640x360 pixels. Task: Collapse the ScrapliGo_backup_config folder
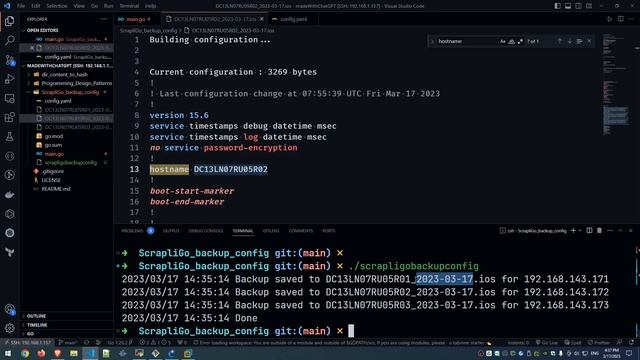click(x=70, y=92)
